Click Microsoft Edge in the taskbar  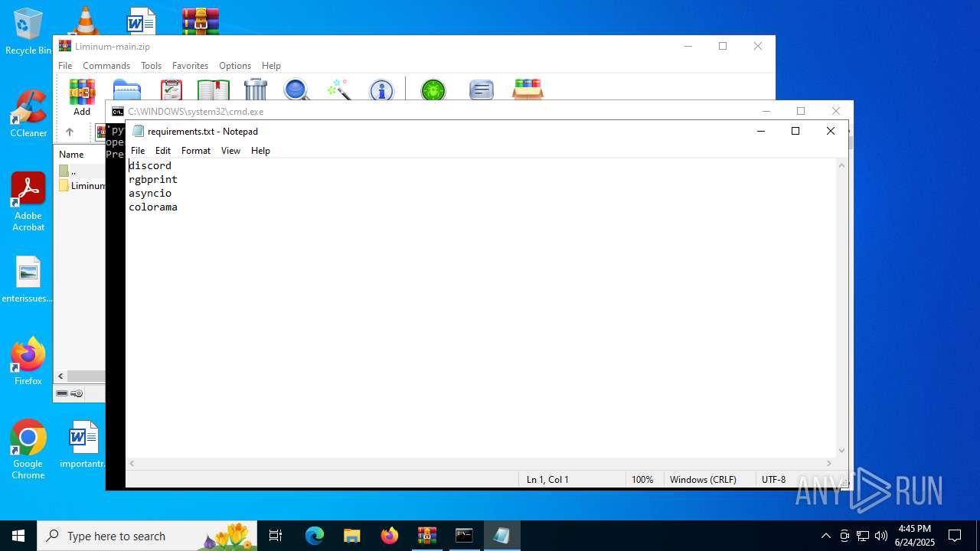tap(315, 536)
